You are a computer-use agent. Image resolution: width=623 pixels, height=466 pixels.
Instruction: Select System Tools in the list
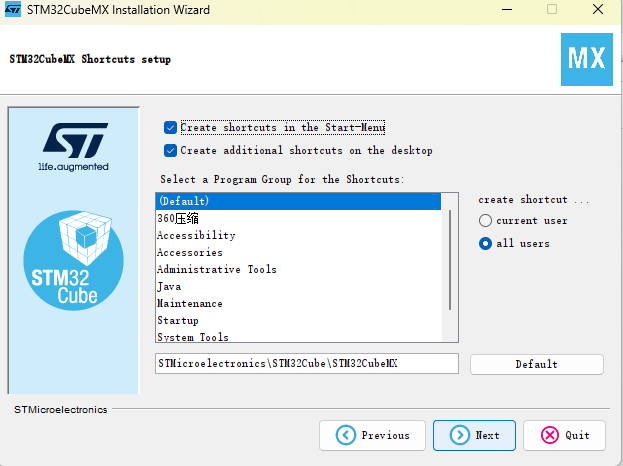pos(298,336)
